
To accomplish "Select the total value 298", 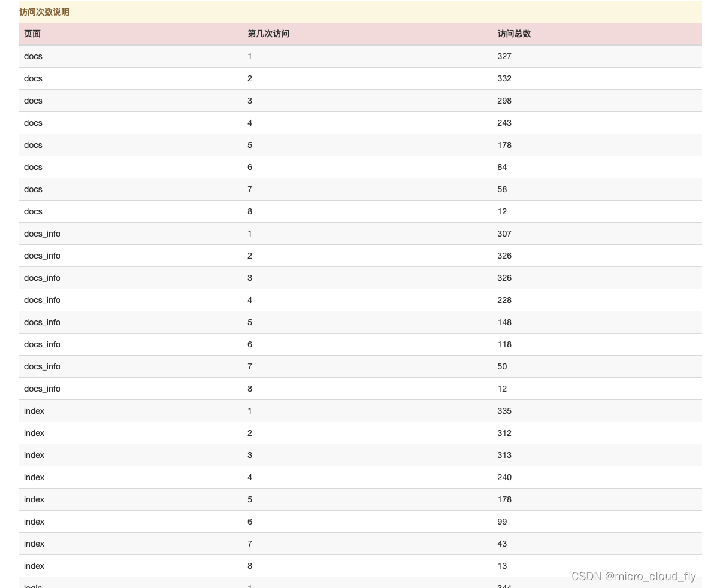I will (x=504, y=101).
